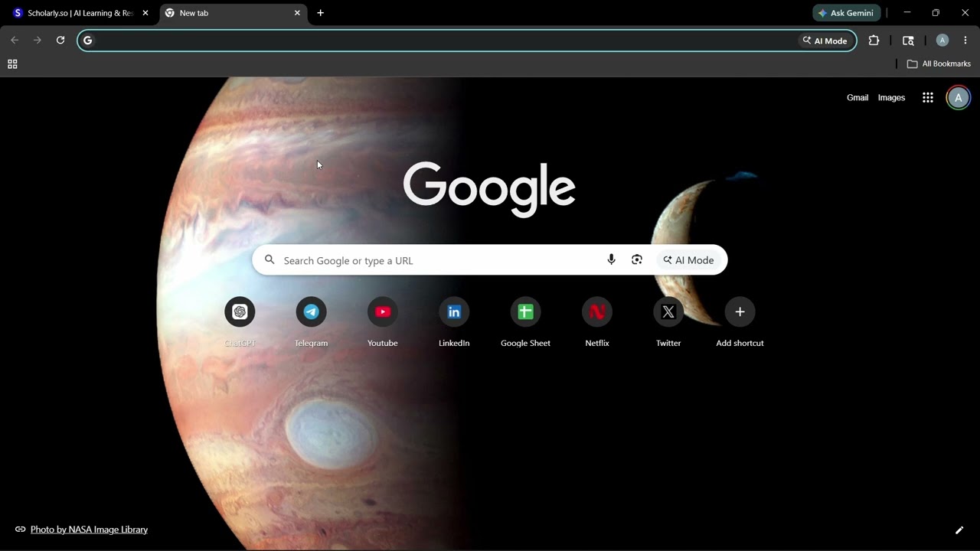Click the Google logo
Screen dimensions: 980x551
[x=489, y=190]
